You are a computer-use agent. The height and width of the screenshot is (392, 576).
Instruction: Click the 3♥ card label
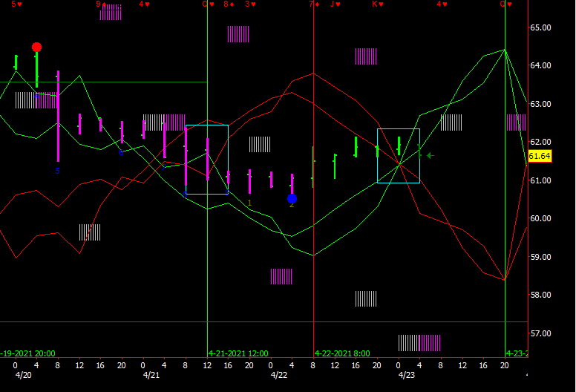251,4
